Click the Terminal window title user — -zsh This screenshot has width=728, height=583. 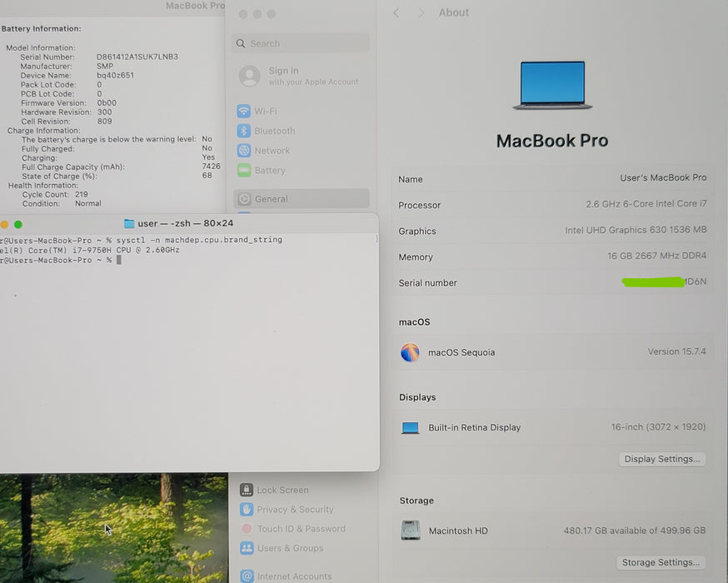pos(186,223)
